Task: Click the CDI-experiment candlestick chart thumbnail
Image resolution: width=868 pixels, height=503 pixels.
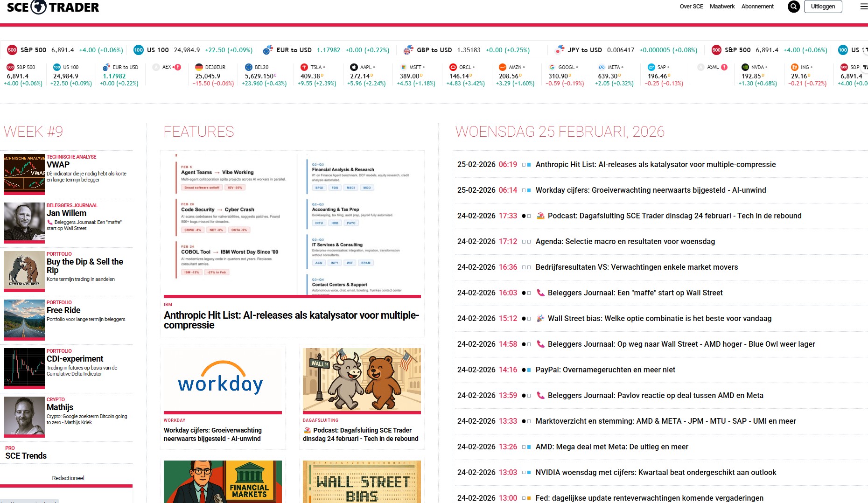Action: pyautogui.click(x=24, y=368)
